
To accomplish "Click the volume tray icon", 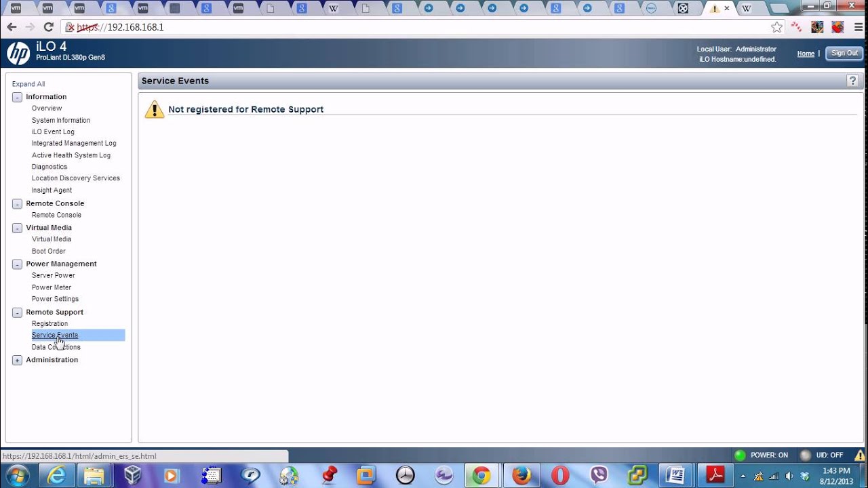I will (x=789, y=476).
